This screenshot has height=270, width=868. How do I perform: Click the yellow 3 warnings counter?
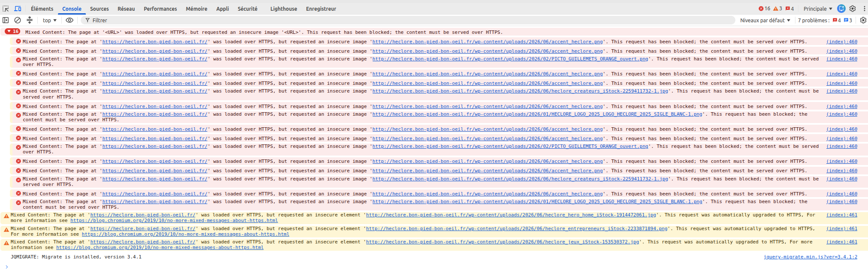pyautogui.click(x=777, y=9)
